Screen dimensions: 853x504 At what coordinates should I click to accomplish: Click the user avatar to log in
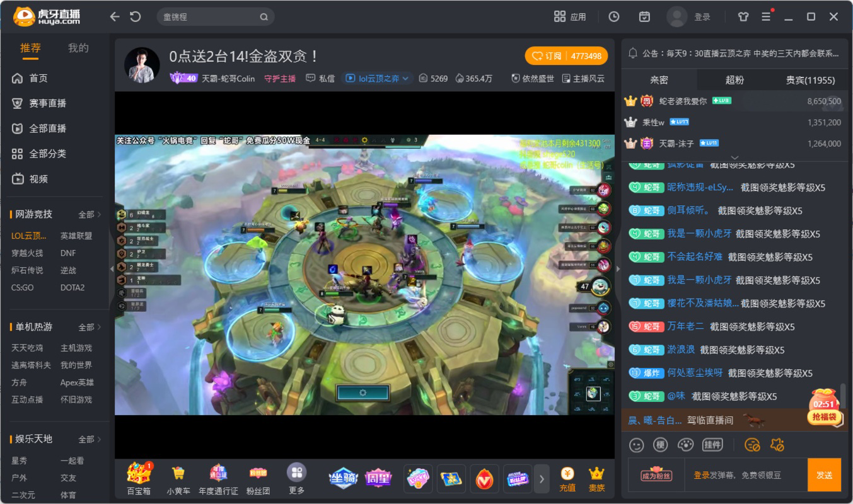click(676, 17)
